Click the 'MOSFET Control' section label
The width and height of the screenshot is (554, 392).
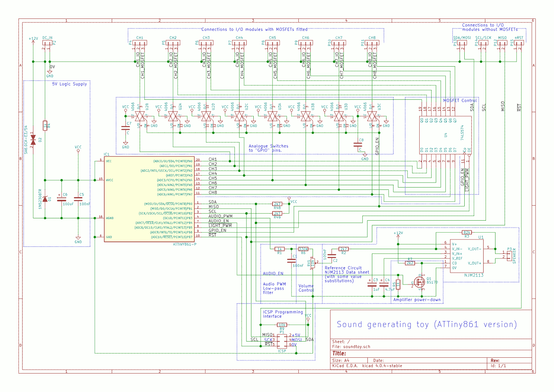click(460, 101)
